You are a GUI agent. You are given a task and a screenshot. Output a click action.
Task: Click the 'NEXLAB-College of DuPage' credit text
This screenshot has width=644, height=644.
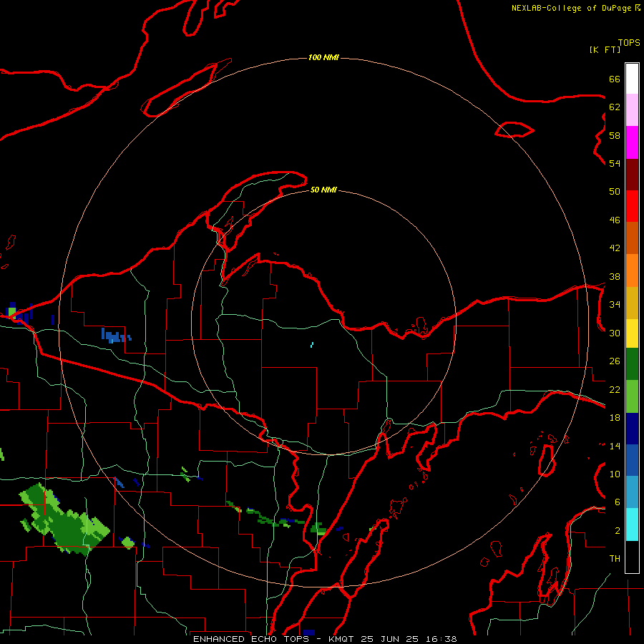pyautogui.click(x=571, y=8)
